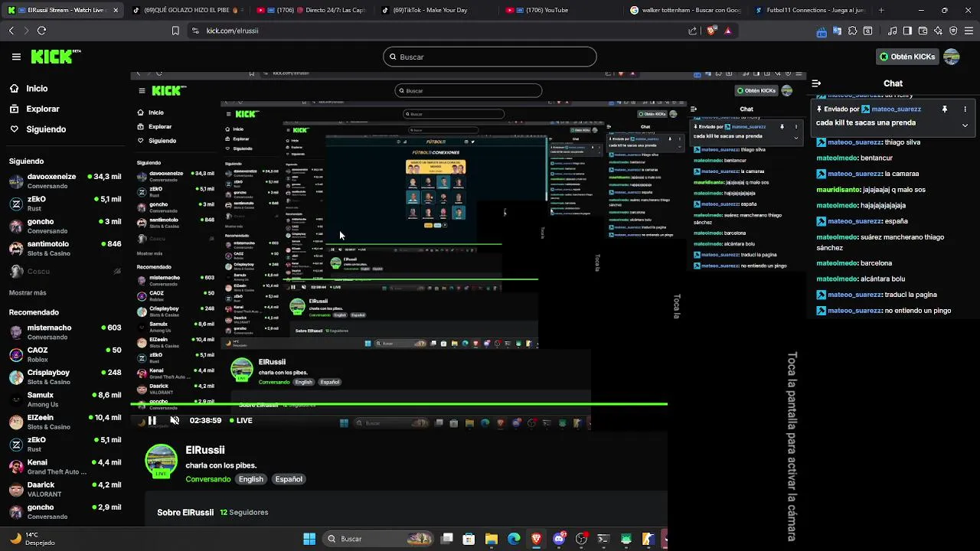This screenshot has height=551, width=980.
Task: Select the English tag
Action: click(x=251, y=479)
